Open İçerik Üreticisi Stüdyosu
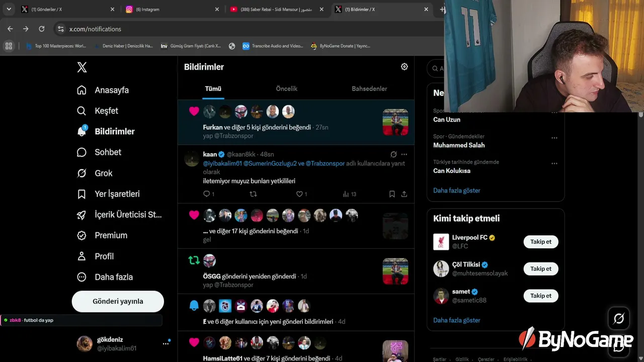Image resolution: width=644 pixels, height=362 pixels. tap(119, 215)
